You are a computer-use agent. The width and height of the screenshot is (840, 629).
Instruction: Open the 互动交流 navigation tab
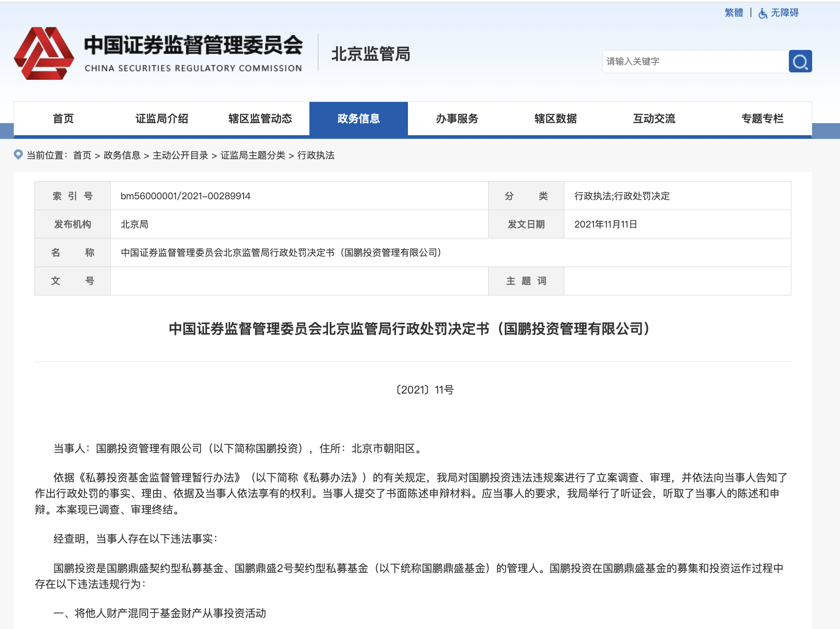[x=654, y=119]
